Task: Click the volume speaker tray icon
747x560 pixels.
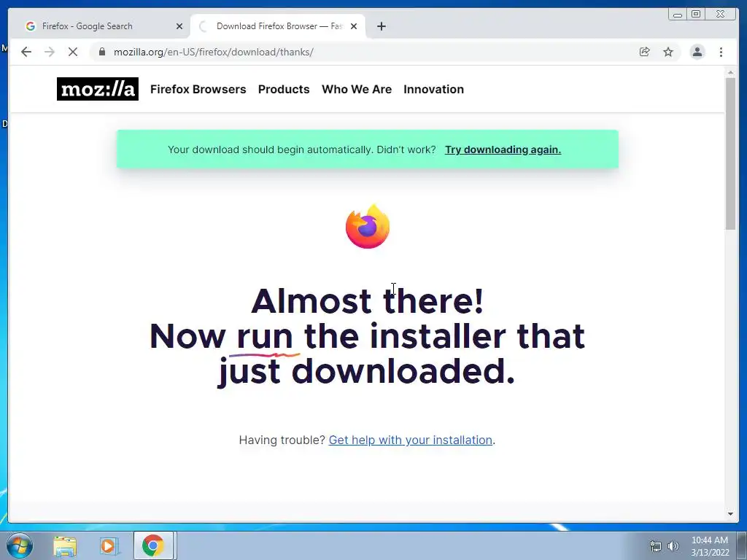Action: (x=673, y=546)
